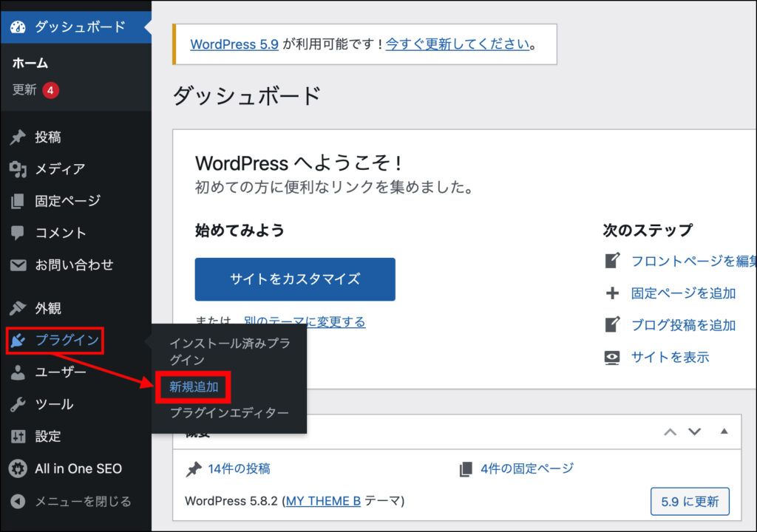
Task: Open フロントページを編集 link
Action: [693, 261]
